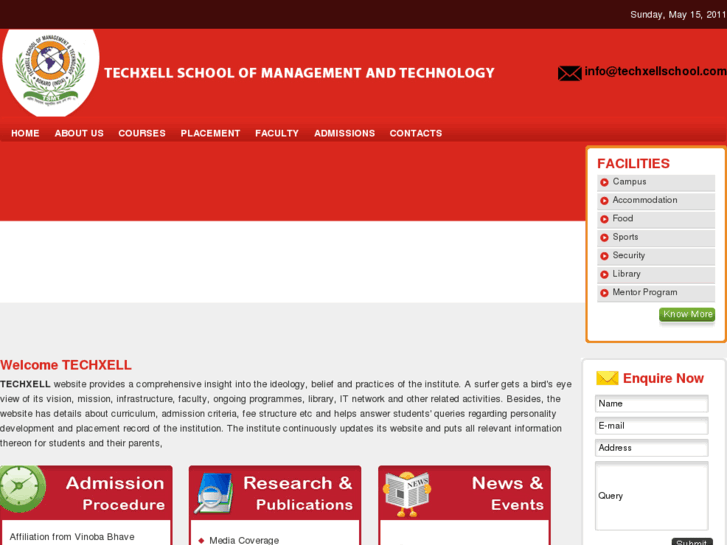Click the News & Events card heading
Image resolution: width=727 pixels, height=545 pixels.
(x=508, y=494)
